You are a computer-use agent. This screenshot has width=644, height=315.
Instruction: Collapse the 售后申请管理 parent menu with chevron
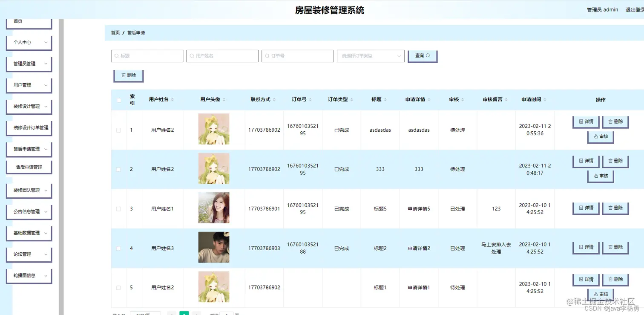pyautogui.click(x=29, y=149)
